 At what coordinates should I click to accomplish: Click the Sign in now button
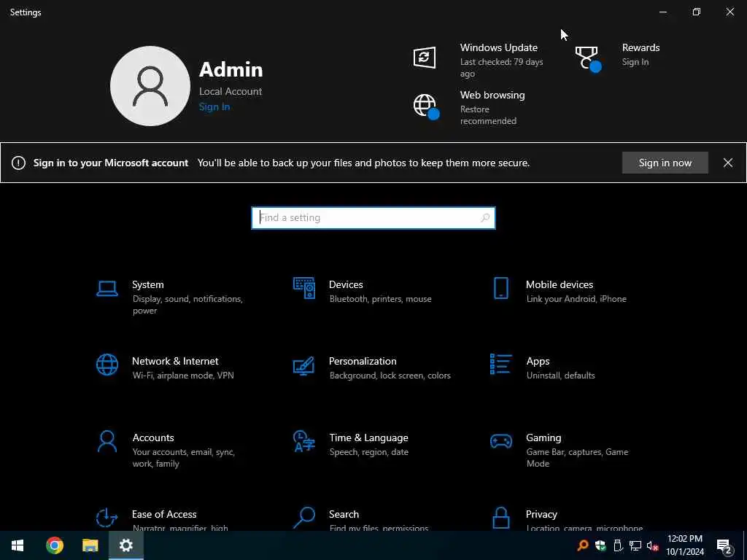[665, 163]
